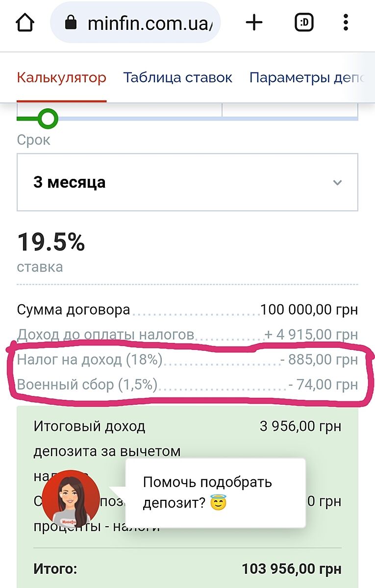Viewport: 375px width, 588px height.
Task: Click the Помочь подобрать депозит chat bubble
Action: coord(215,492)
